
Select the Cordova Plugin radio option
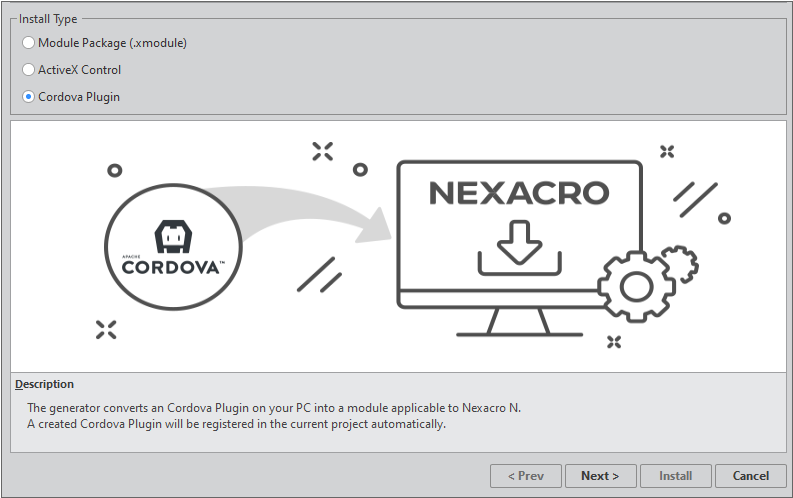29,97
